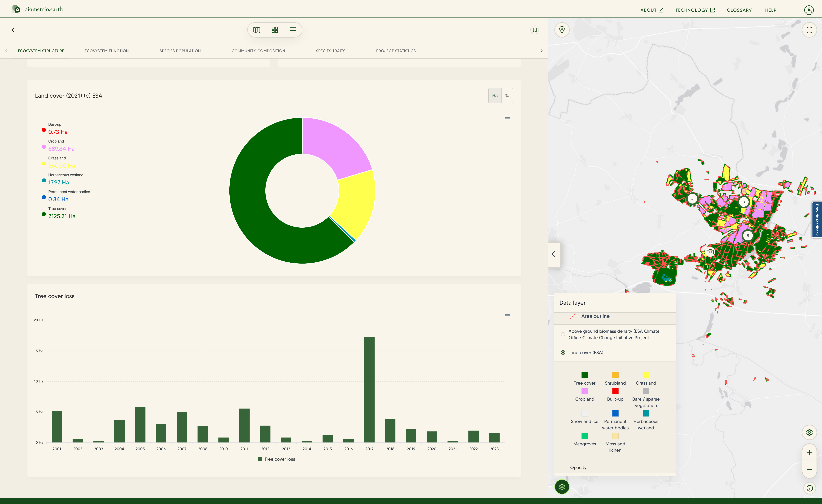Click Permanent water bodies swatch in map legend
The image size is (822, 504).
point(615,413)
